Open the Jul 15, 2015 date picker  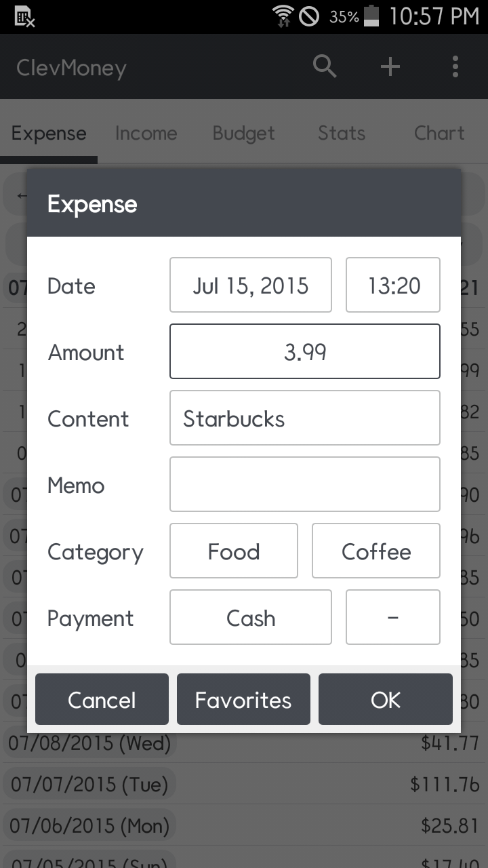coord(250,285)
